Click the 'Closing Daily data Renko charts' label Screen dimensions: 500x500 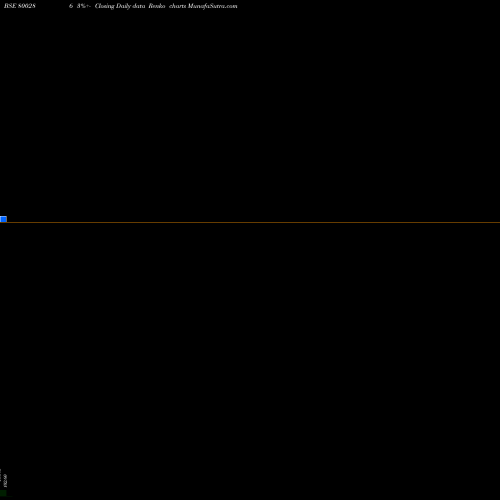point(140,6)
